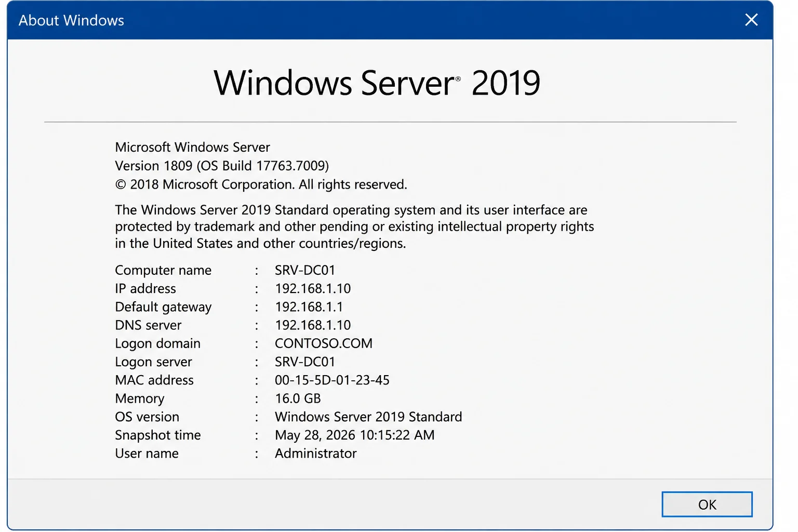Click the Computer name label

point(163,270)
